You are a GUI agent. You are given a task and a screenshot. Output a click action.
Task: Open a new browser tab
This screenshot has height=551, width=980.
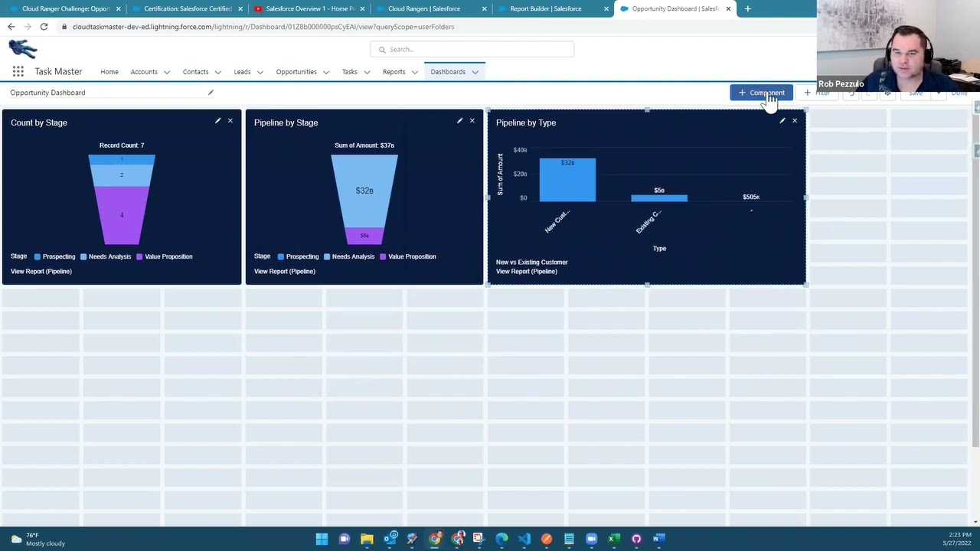(x=747, y=8)
